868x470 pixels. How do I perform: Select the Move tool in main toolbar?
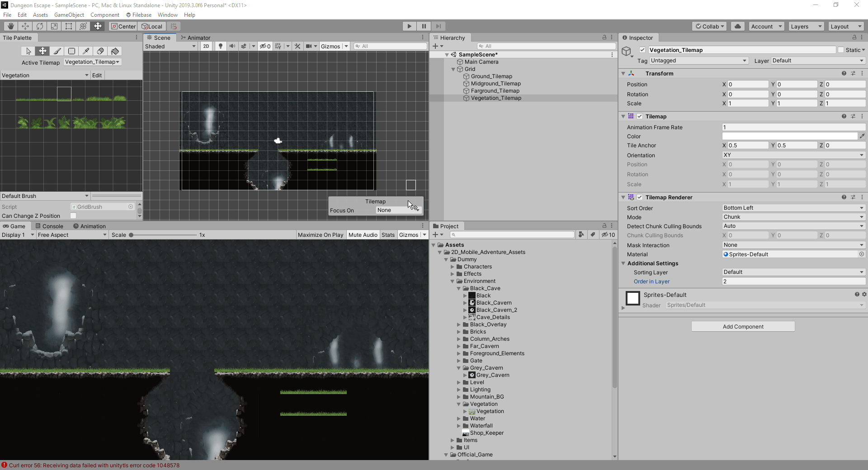pyautogui.click(x=25, y=26)
